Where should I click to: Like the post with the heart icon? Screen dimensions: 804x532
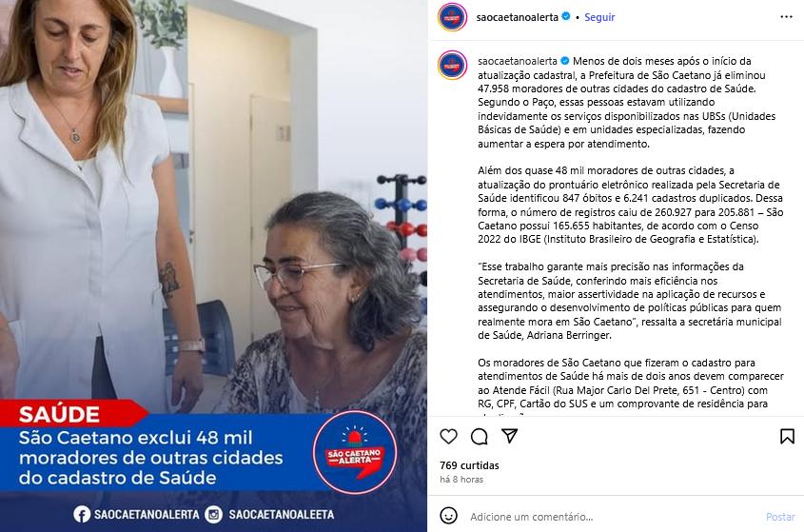point(449,436)
